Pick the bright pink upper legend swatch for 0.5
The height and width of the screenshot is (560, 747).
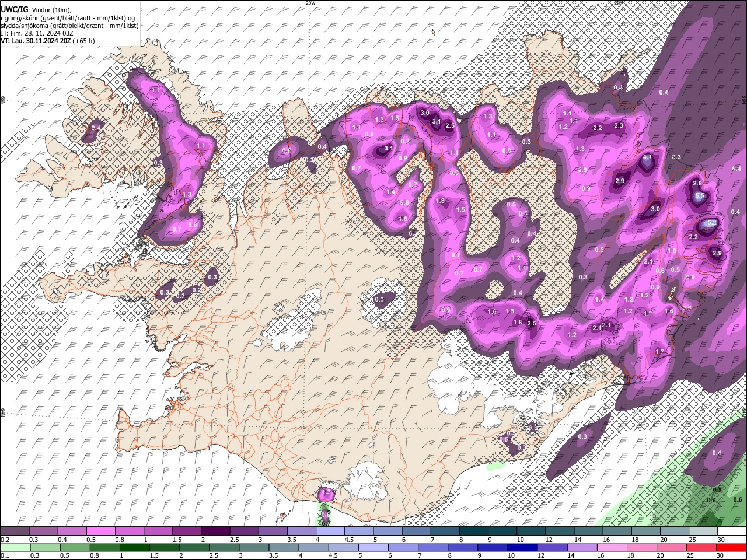click(100, 531)
